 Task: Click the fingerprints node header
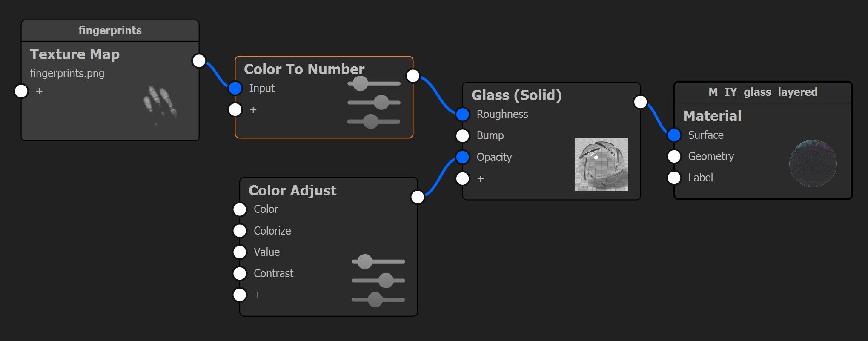(x=110, y=30)
